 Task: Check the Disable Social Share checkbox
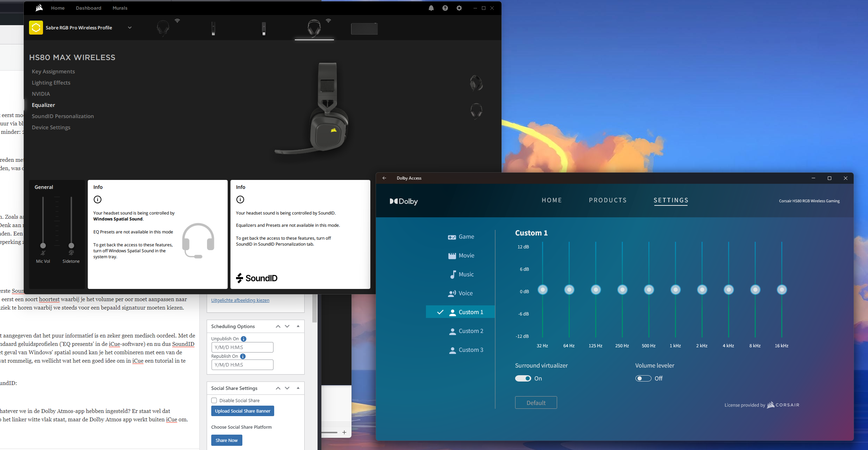(x=214, y=400)
